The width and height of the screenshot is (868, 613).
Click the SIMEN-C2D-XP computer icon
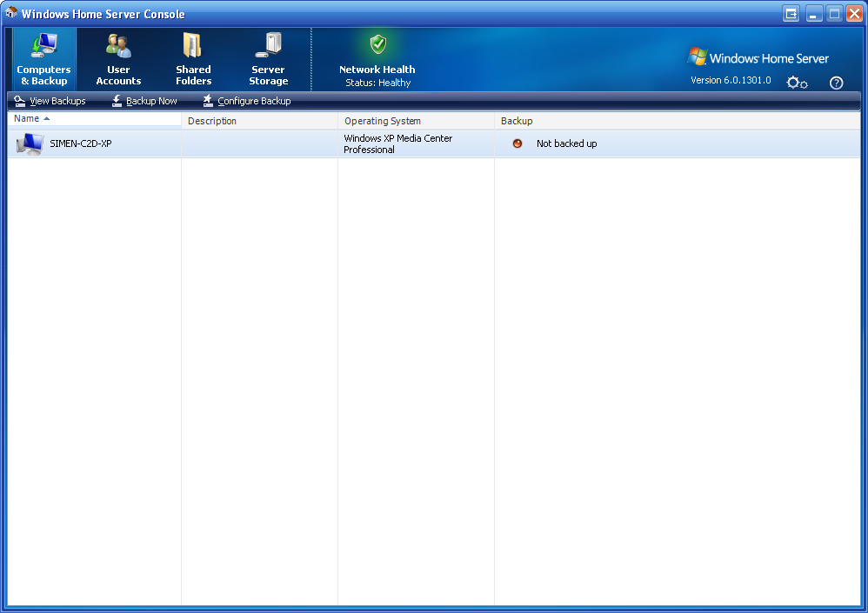[30, 143]
